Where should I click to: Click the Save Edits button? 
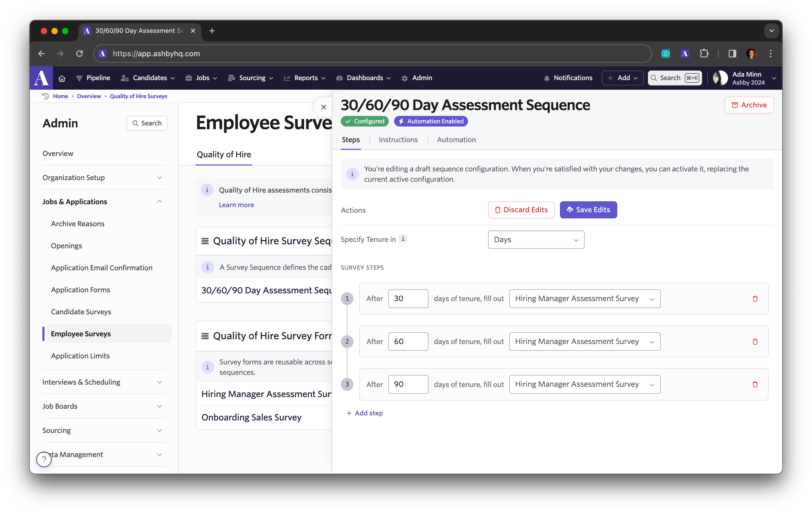click(x=588, y=210)
